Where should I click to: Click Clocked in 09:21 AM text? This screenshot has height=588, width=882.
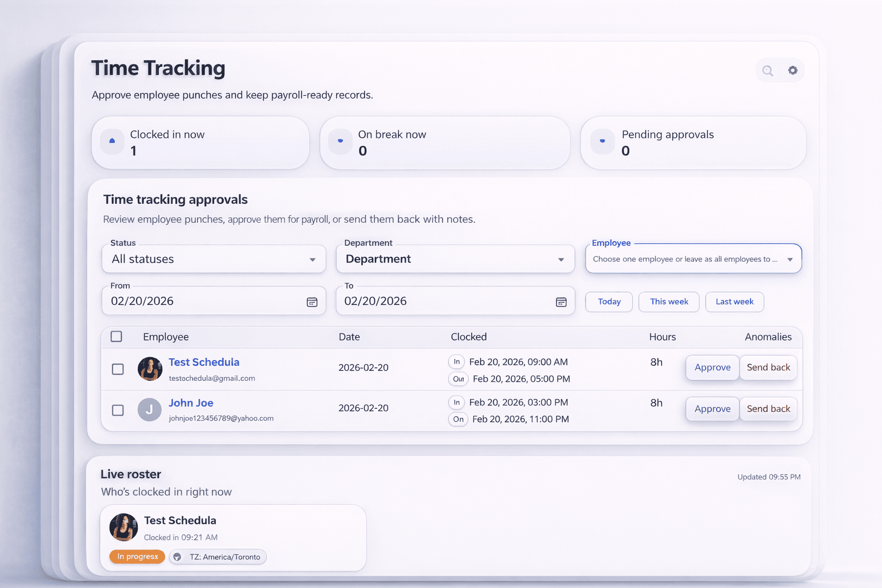pos(180,537)
